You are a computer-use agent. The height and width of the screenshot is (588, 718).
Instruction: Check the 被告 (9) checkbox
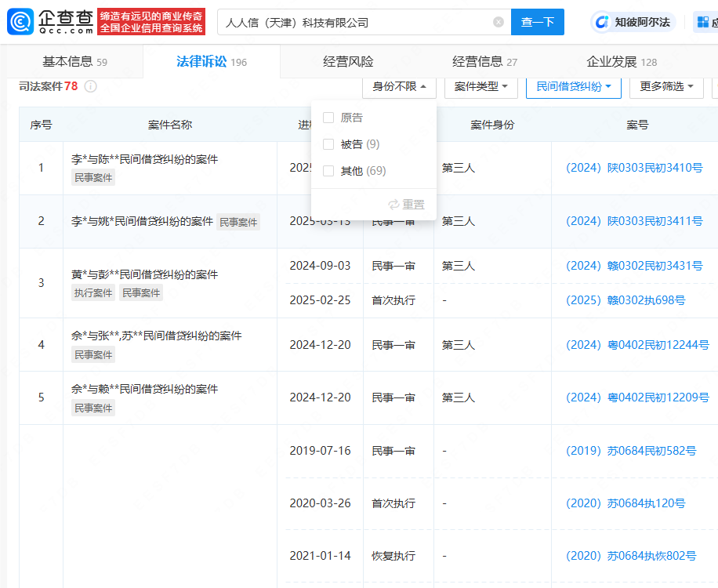[328, 144]
